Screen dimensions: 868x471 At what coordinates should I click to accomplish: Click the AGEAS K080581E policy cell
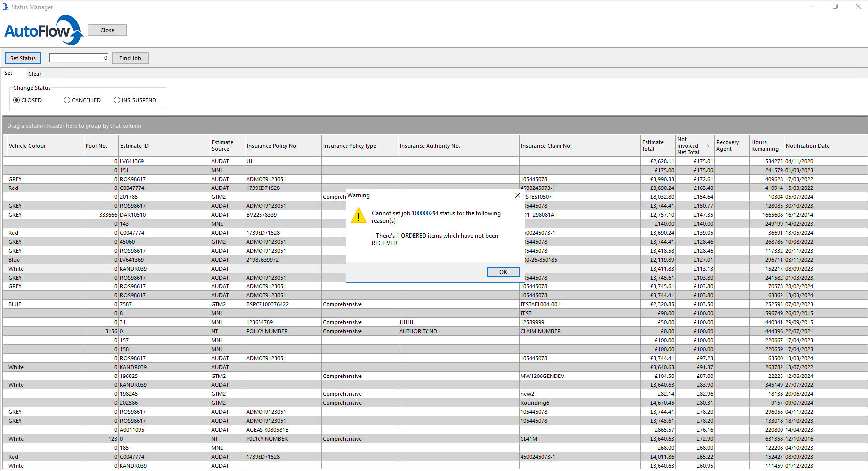click(x=283, y=430)
